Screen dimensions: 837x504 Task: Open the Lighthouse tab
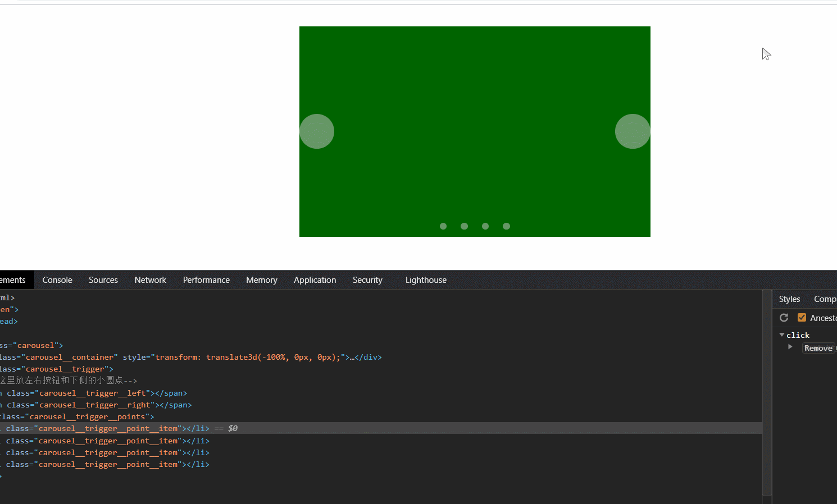point(426,280)
